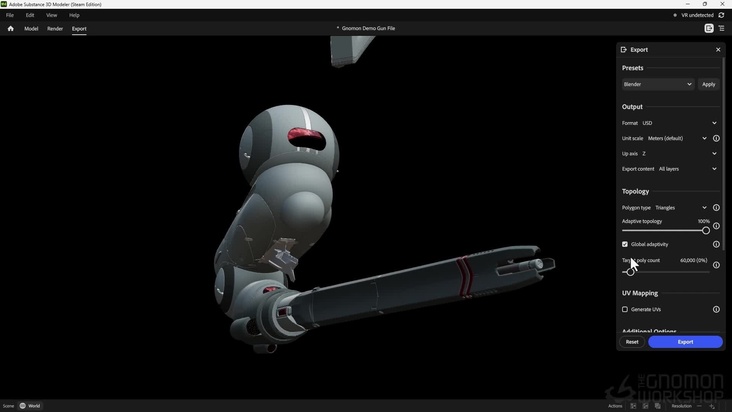Click the Output section heading
This screenshot has width=732, height=412.
coord(632,107)
